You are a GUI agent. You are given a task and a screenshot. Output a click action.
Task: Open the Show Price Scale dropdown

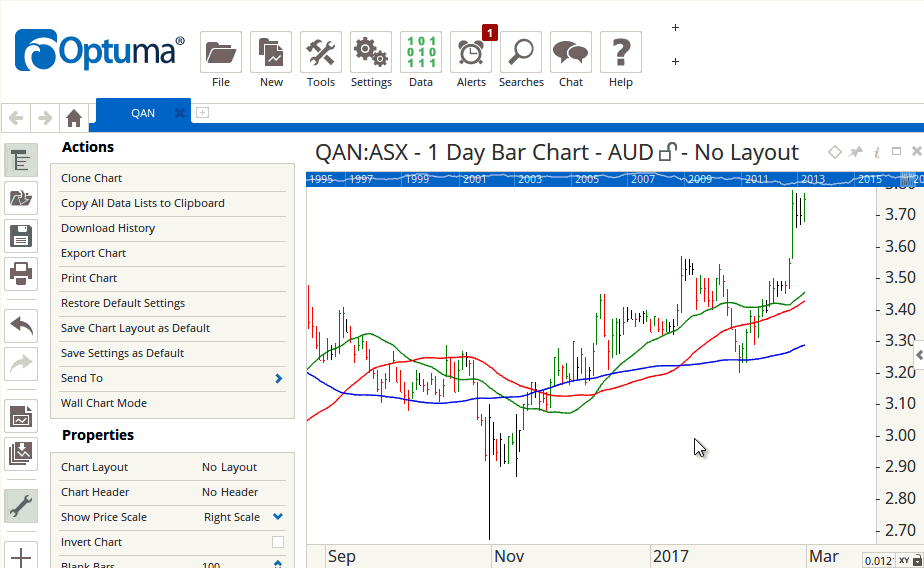278,517
